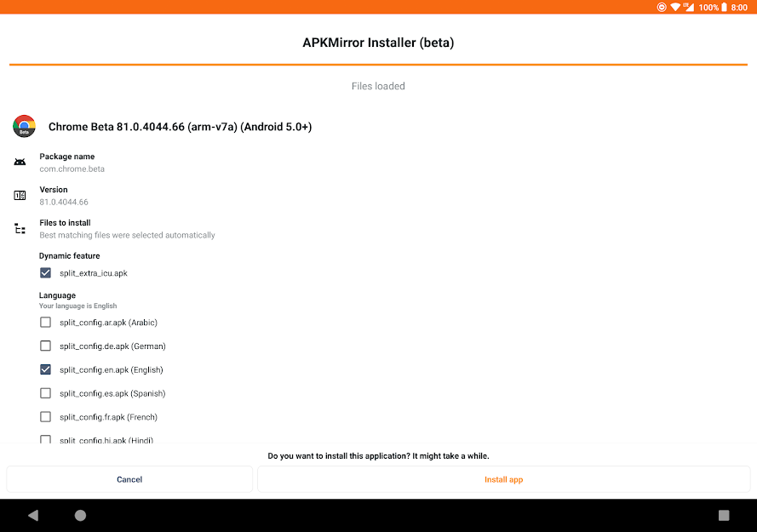This screenshot has width=757, height=532.
Task: Click 'Your language is English' note
Action: click(78, 306)
